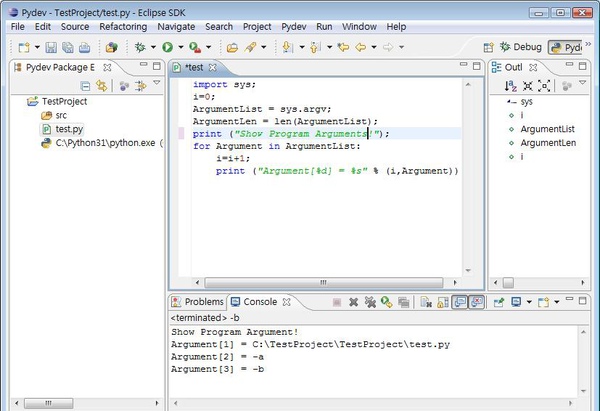Viewport: 600px width, 411px height.
Task: Click the New wizard icon in toolbar
Action: tap(24, 47)
